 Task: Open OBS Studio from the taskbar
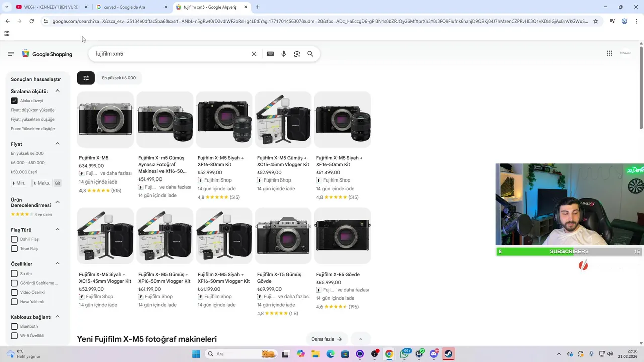[x=375, y=354]
